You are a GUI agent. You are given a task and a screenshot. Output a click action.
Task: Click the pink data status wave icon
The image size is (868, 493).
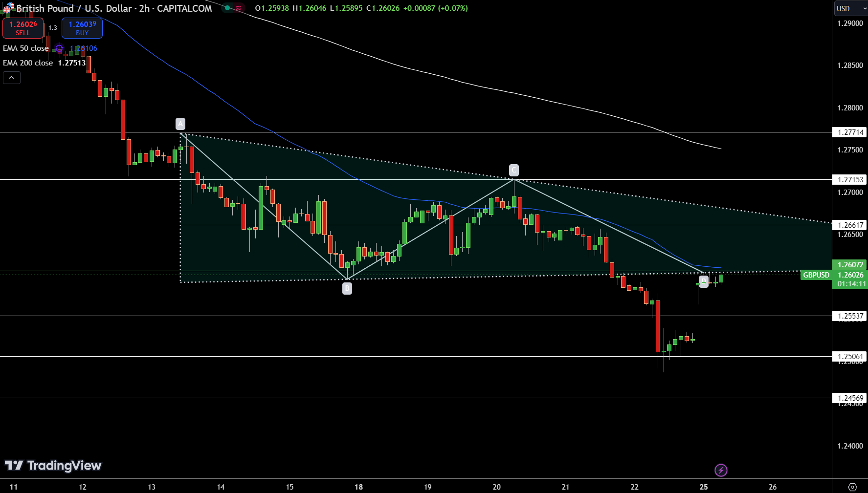239,8
